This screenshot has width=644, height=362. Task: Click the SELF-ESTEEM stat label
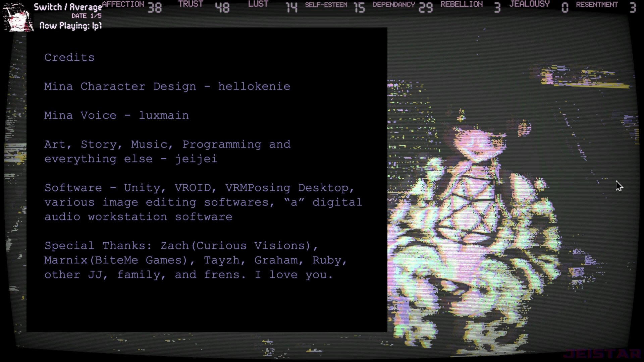[326, 5]
